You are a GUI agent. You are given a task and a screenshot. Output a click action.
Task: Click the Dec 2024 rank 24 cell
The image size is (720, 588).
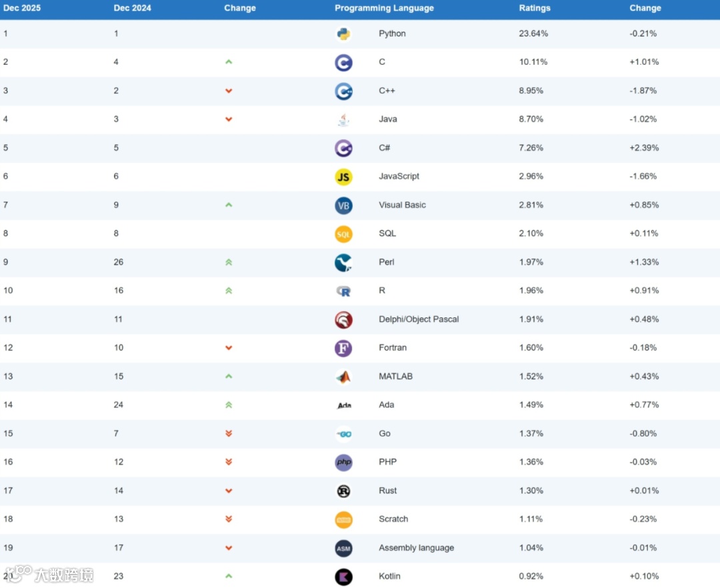pos(119,405)
